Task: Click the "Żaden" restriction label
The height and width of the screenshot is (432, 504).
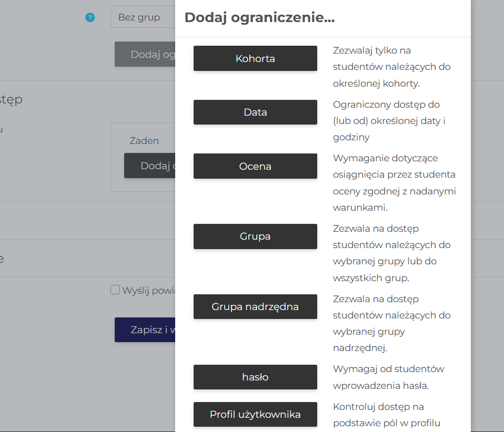Action: [x=144, y=141]
